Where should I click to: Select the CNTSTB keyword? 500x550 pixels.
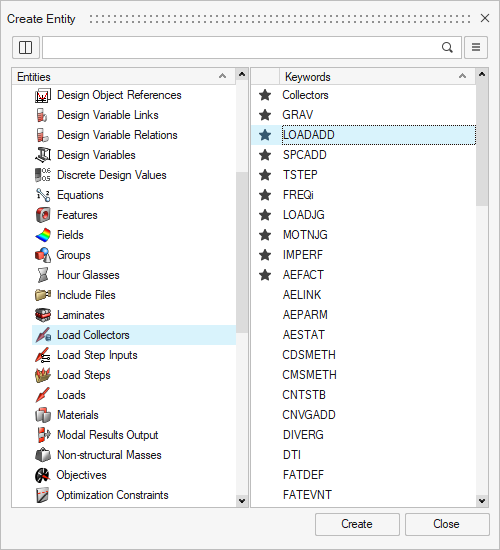[x=304, y=395]
